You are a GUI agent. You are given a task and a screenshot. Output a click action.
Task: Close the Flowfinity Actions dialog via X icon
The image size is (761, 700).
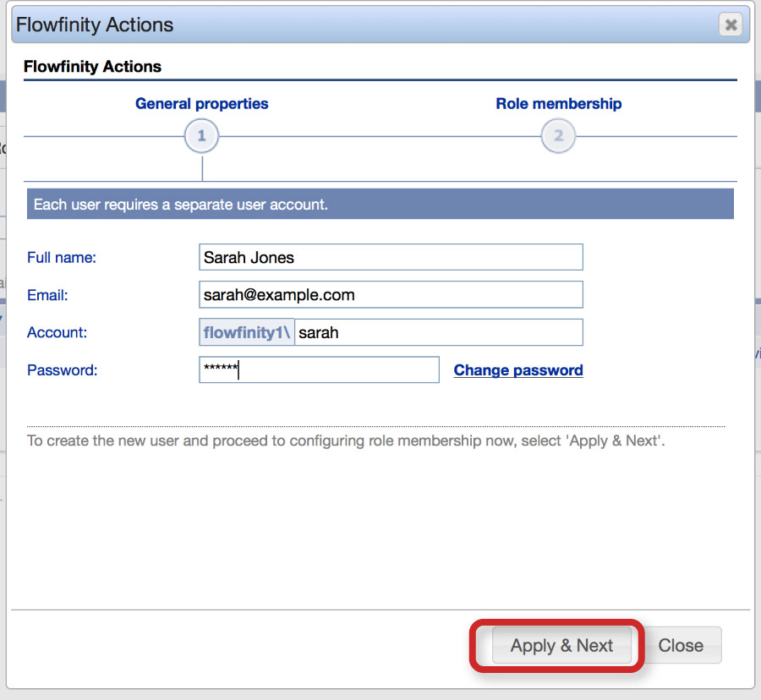click(x=731, y=25)
